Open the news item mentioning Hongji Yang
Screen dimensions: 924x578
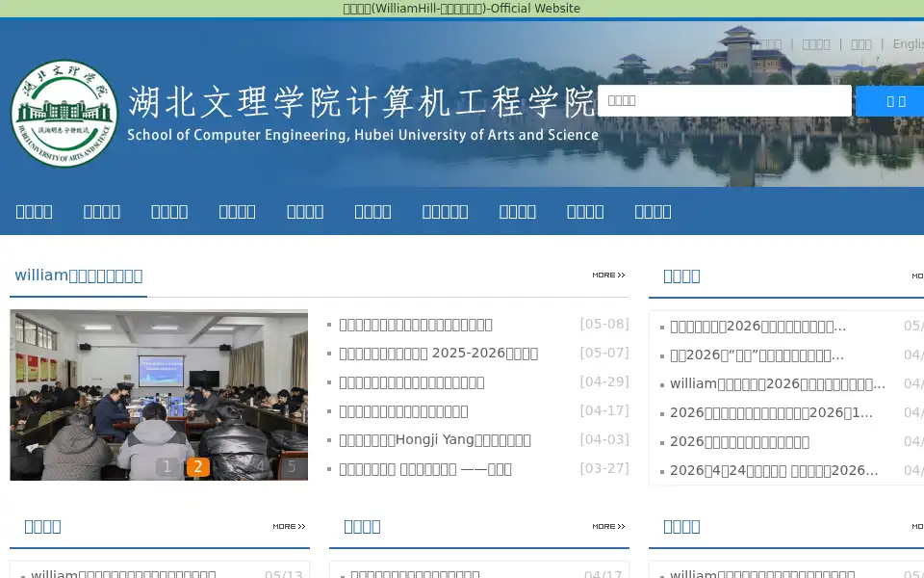click(435, 440)
